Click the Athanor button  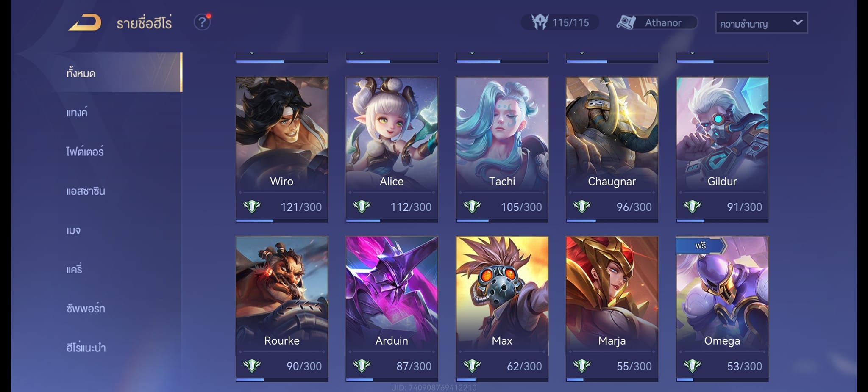click(x=657, y=22)
